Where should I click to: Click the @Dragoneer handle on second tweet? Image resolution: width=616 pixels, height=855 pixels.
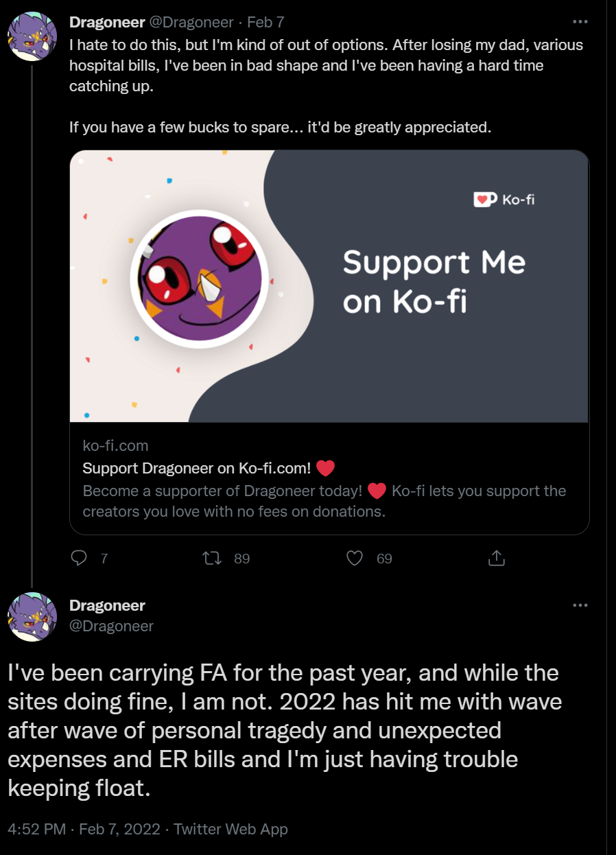pyautogui.click(x=111, y=626)
